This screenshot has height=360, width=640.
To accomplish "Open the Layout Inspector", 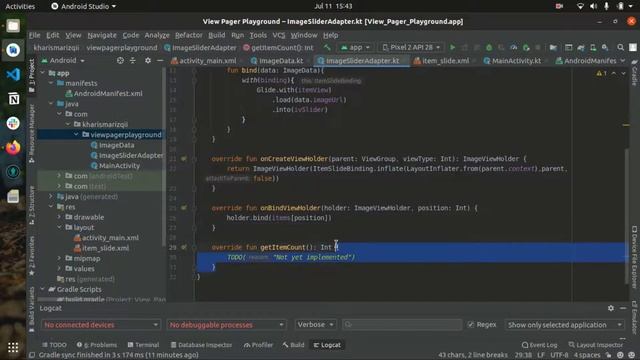I will [596, 345].
